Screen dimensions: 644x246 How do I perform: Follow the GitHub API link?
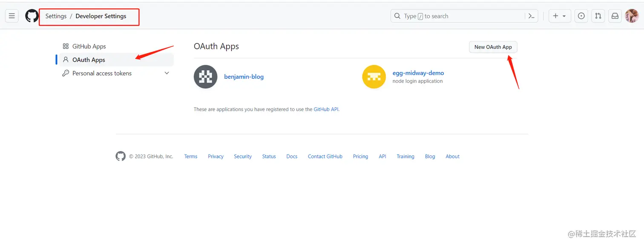(x=326, y=109)
